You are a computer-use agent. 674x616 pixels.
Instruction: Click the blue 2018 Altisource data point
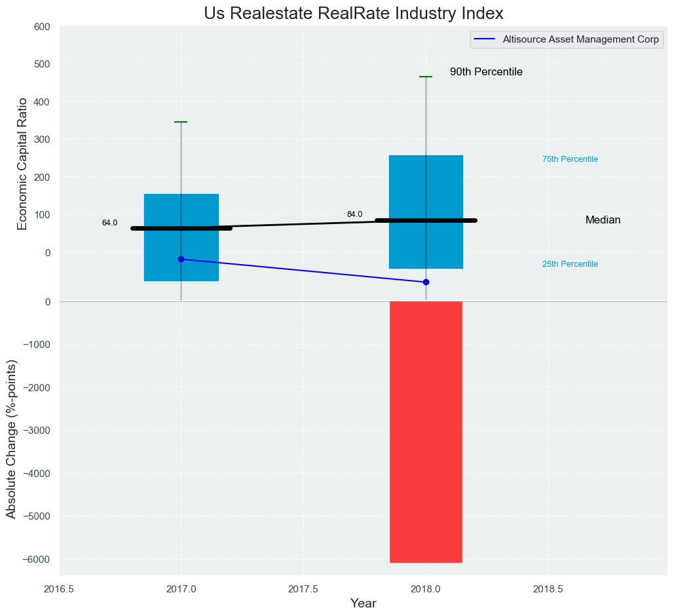pyautogui.click(x=426, y=282)
